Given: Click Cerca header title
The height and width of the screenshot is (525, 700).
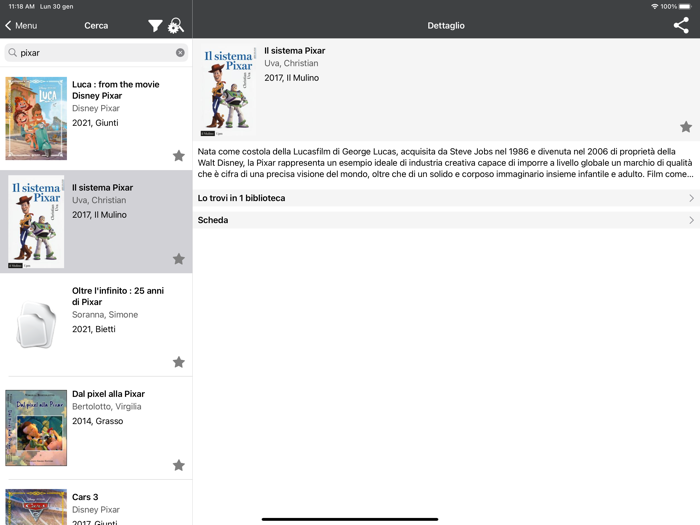Looking at the screenshot, I should click(96, 25).
